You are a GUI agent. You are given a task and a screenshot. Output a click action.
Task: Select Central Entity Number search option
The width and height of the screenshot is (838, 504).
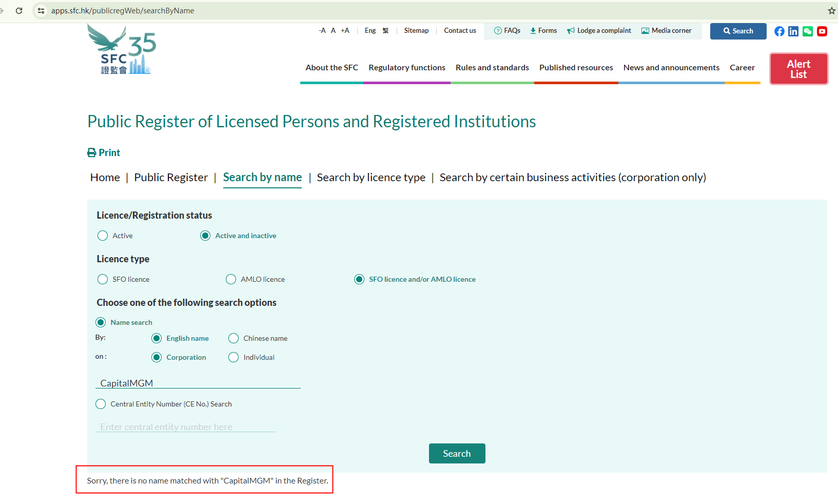[x=101, y=404]
